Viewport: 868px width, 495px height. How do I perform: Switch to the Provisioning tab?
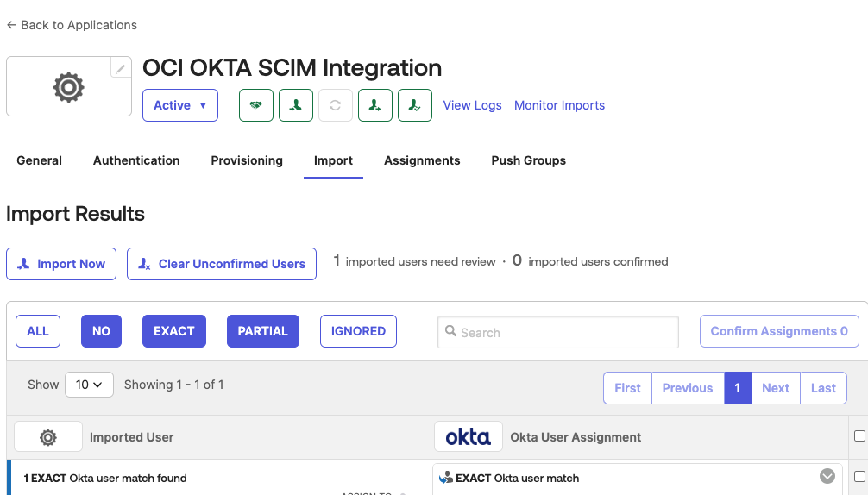coord(247,160)
